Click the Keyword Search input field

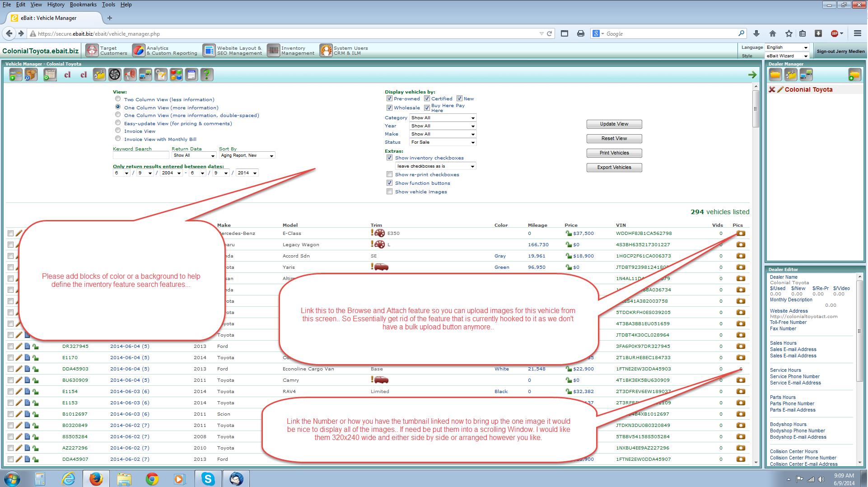pos(141,155)
